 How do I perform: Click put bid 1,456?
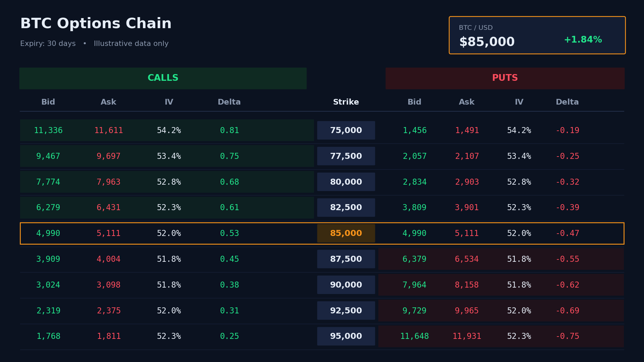(x=415, y=130)
